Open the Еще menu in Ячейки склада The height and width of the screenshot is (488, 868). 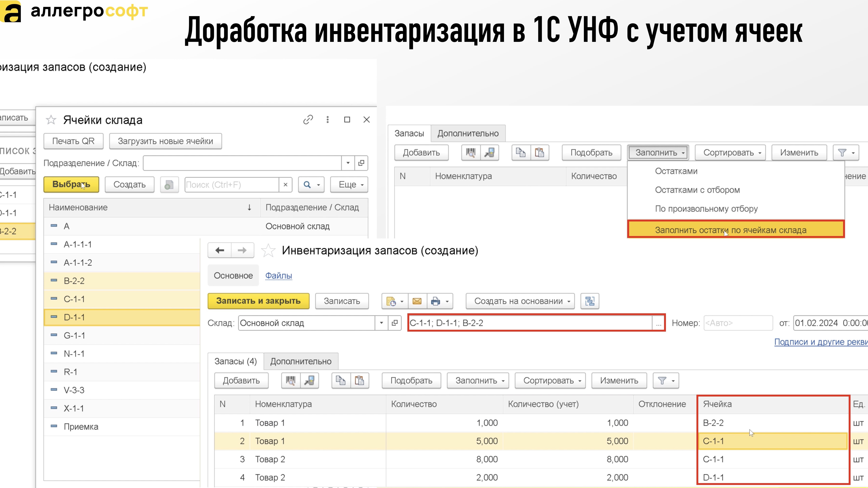pos(349,185)
